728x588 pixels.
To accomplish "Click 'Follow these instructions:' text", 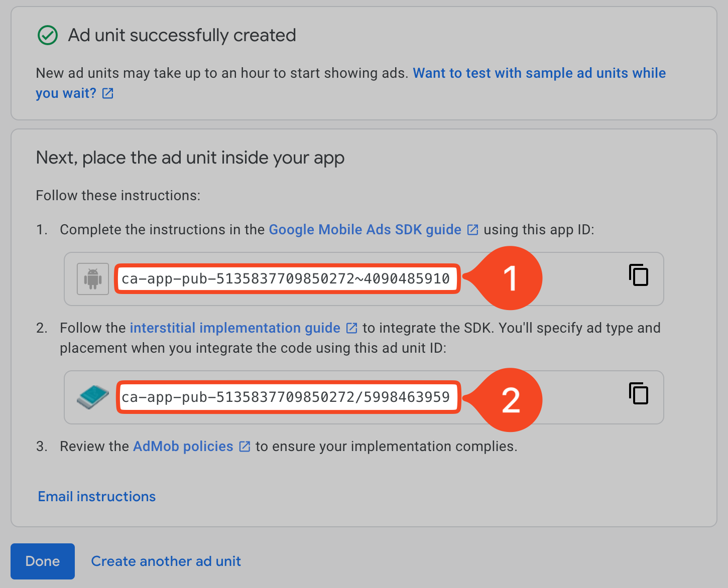I will 118,196.
